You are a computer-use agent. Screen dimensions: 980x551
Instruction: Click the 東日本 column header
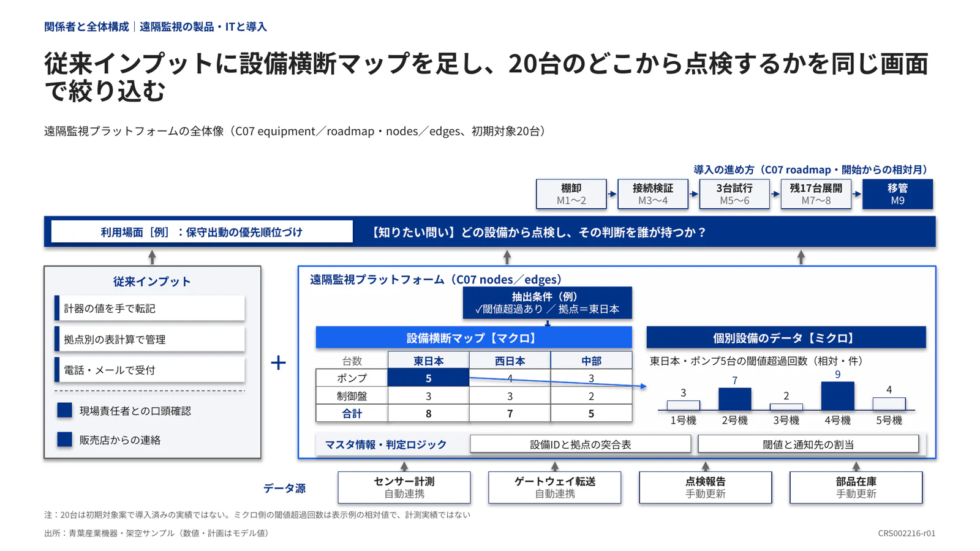(428, 361)
